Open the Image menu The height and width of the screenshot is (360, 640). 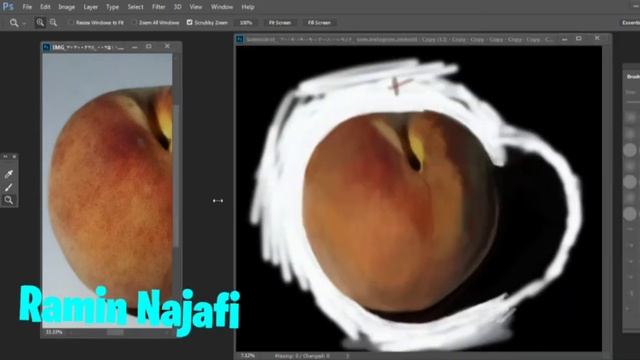pos(67,7)
